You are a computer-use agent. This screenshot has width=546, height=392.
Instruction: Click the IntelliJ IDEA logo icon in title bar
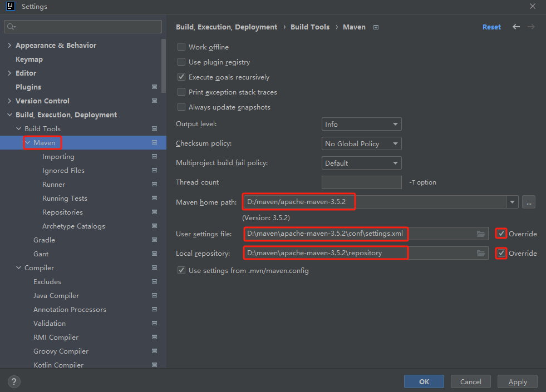(x=11, y=6)
